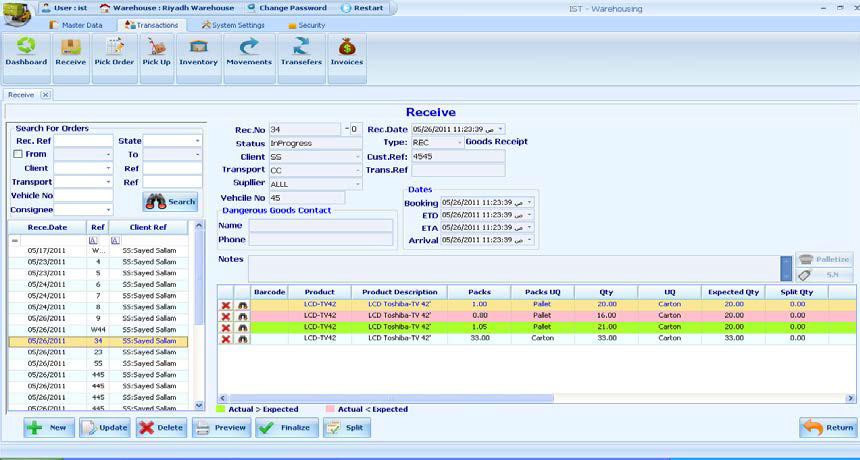The width and height of the screenshot is (860, 460).
Task: Open the Movements toolbar icon
Action: (249, 52)
